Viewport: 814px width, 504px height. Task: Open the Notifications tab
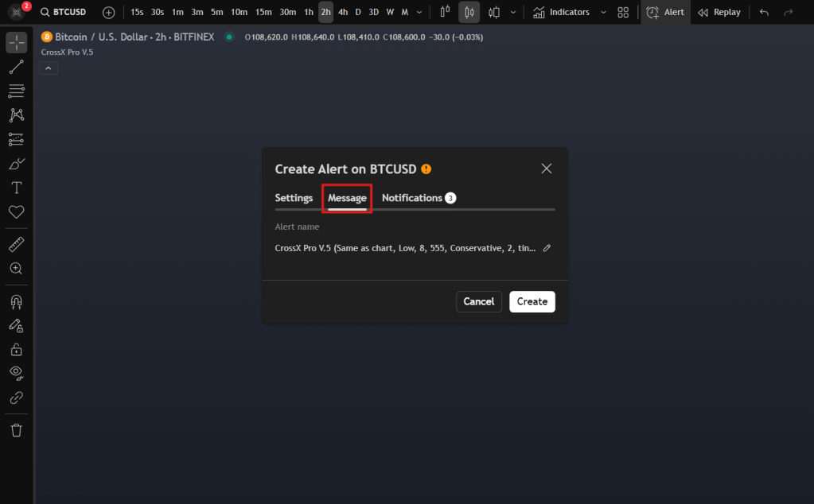[x=412, y=198]
